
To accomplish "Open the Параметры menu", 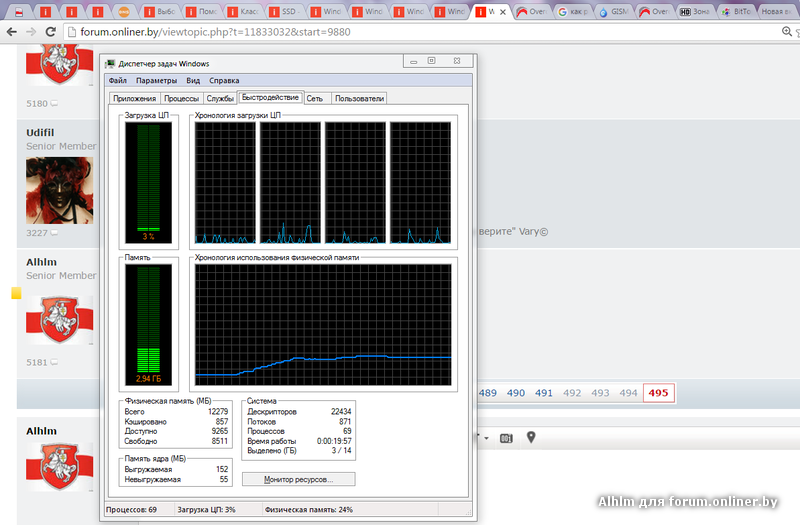I will point(156,80).
